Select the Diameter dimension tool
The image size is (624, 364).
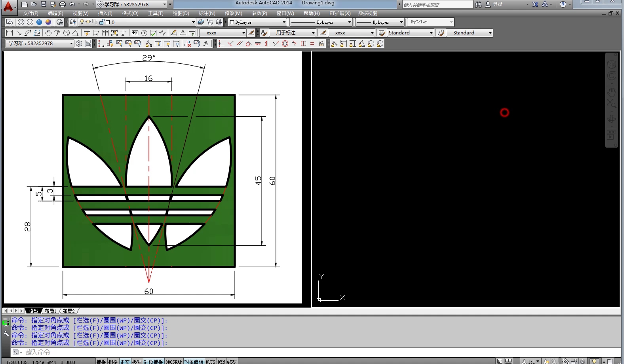67,33
